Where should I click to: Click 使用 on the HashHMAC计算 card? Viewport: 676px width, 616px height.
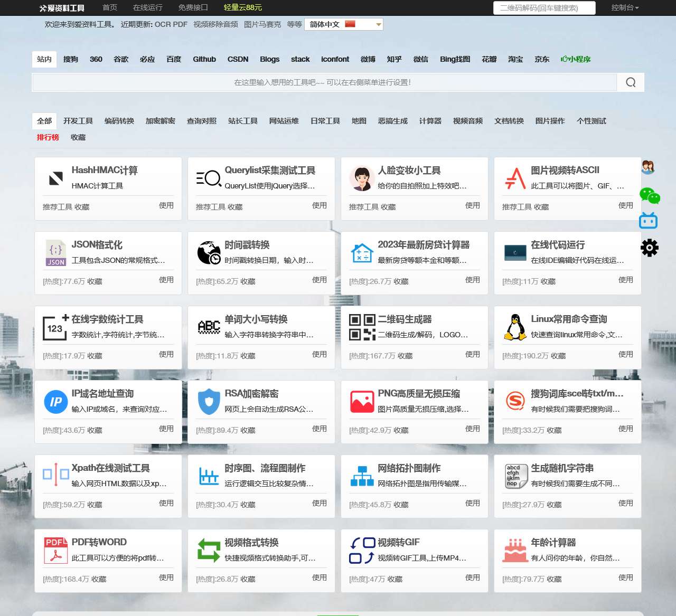[x=166, y=205]
